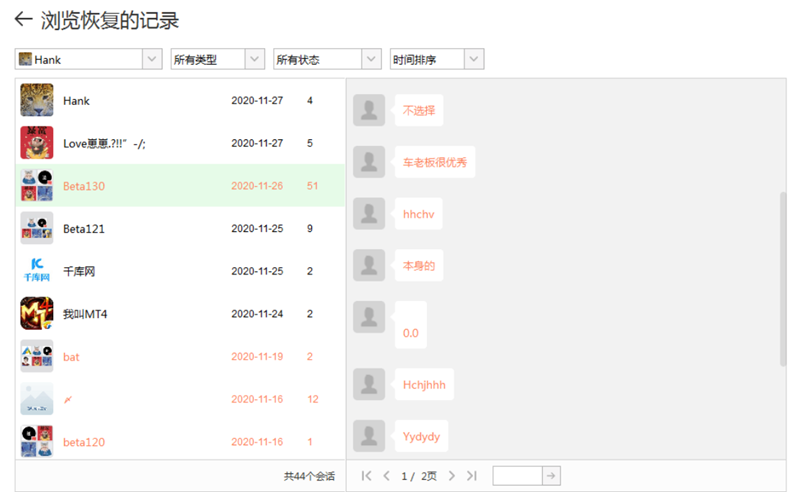Click the Hchjhhh message bubble
Viewport: 800px width, 492px height.
pyautogui.click(x=424, y=384)
